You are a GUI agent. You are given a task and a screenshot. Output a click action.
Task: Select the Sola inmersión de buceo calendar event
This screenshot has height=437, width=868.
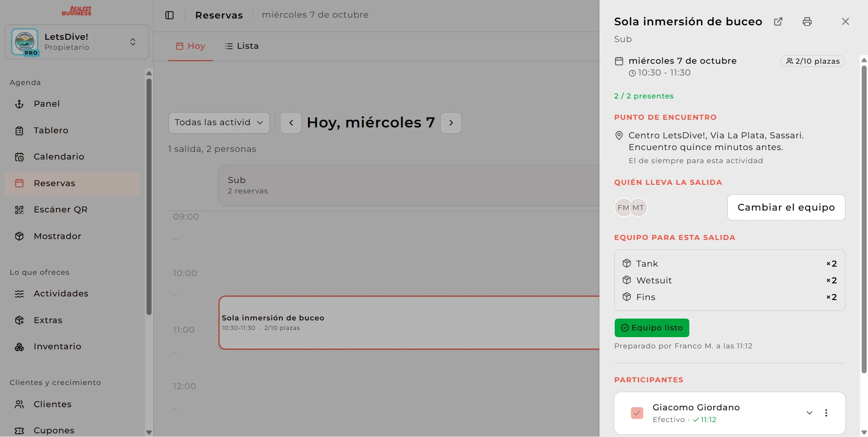[409, 323]
